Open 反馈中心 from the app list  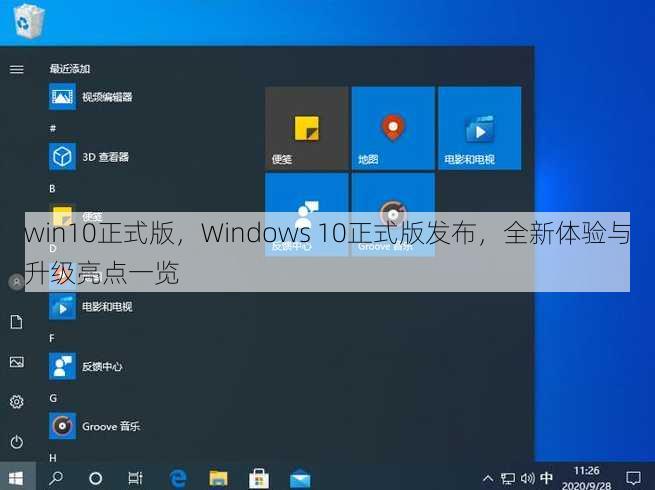pyautogui.click(x=86, y=366)
